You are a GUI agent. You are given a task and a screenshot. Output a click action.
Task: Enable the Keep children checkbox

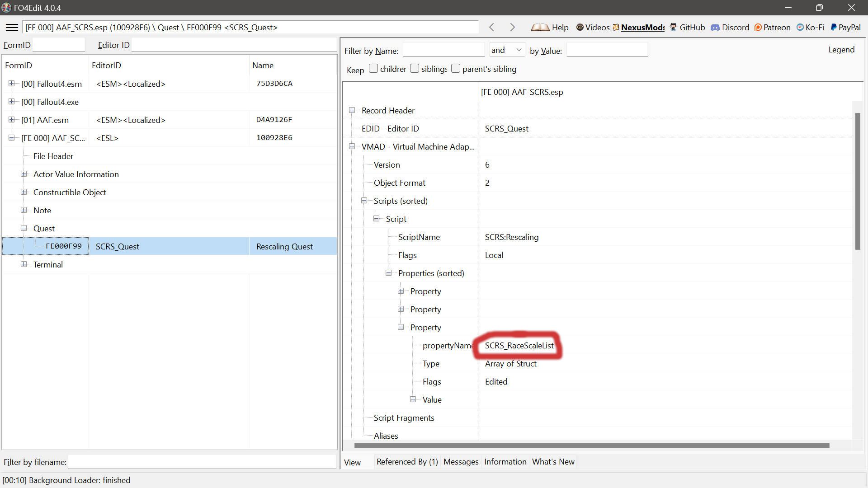[373, 69]
